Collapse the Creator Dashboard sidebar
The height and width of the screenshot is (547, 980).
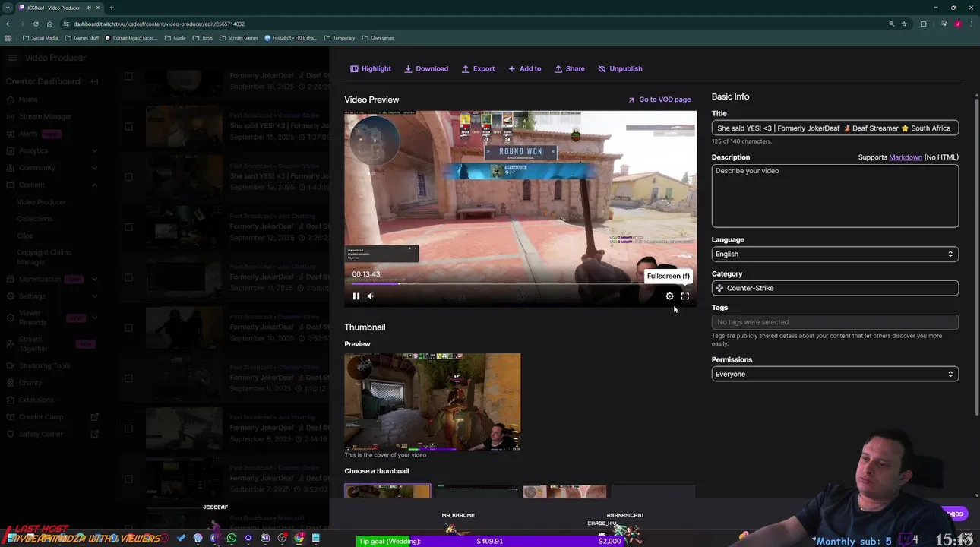94,81
